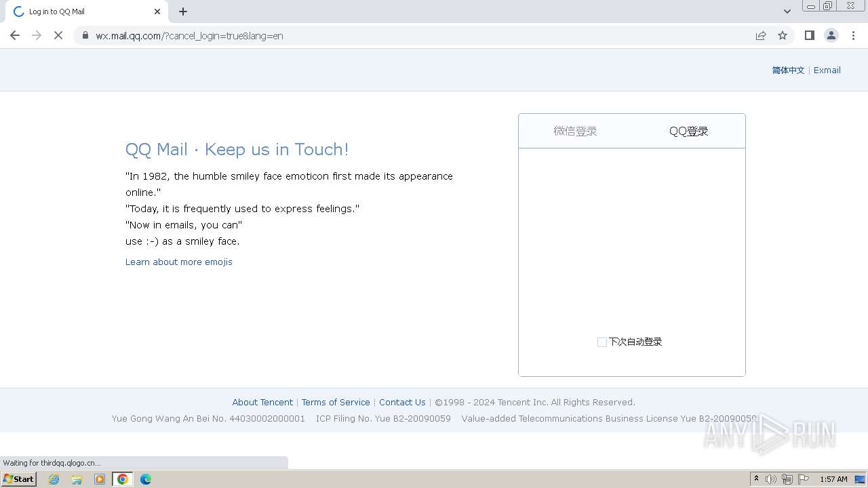
Task: Expand the tab search dropdown arrow
Action: coord(787,12)
